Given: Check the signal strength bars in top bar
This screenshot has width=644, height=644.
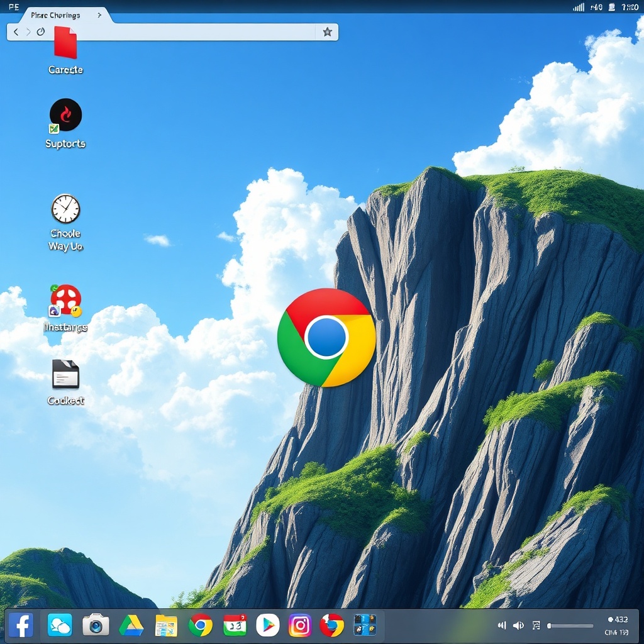Looking at the screenshot, I should [579, 7].
